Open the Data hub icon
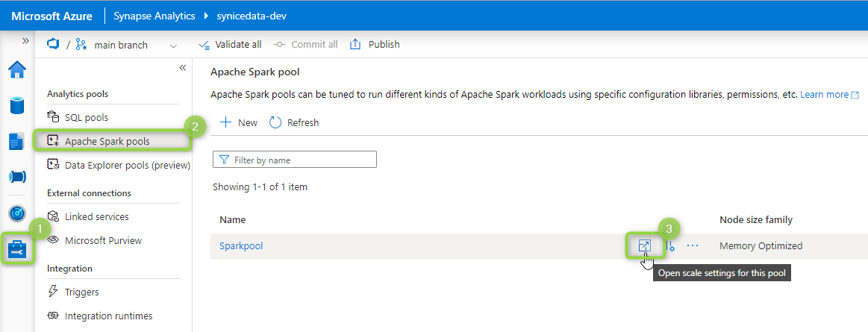 click(17, 105)
